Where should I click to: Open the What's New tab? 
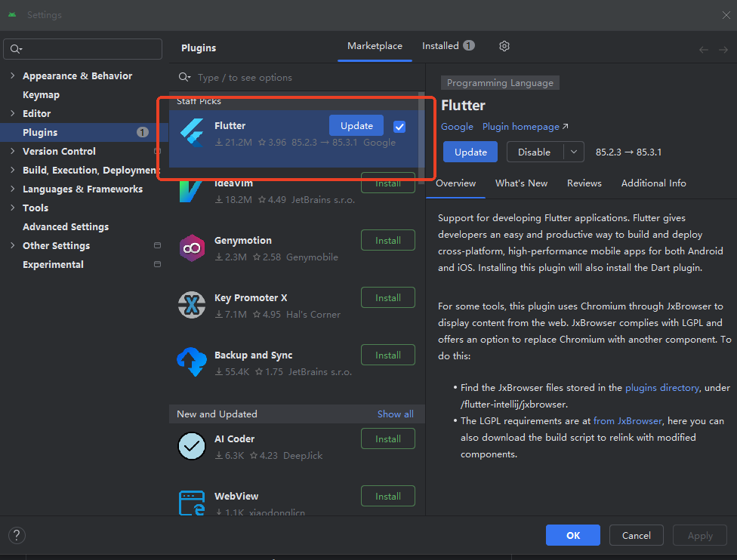(x=521, y=183)
